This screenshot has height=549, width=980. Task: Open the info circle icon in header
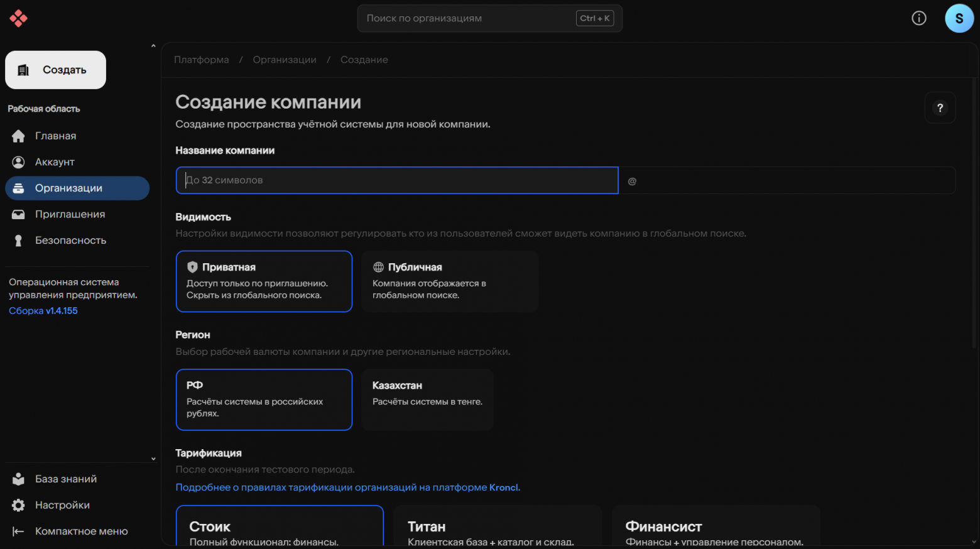918,18
